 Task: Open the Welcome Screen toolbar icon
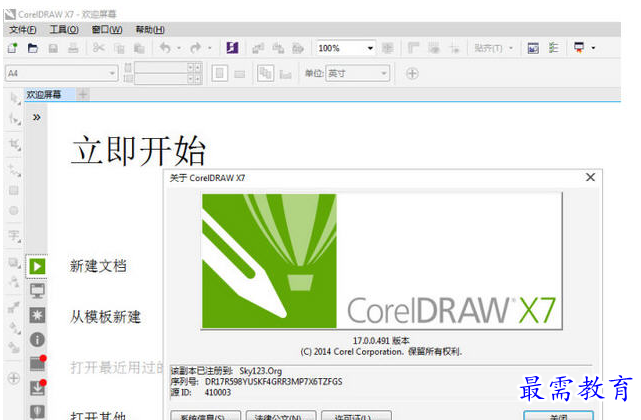(533, 48)
